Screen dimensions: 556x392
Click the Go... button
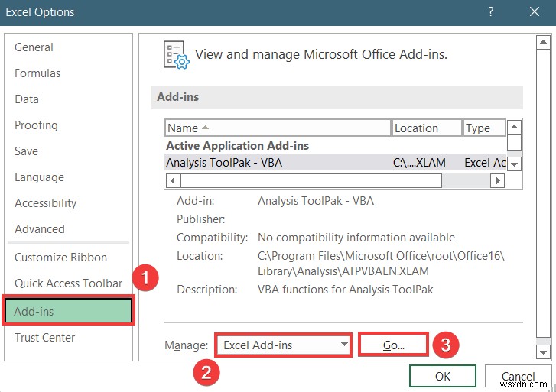click(x=394, y=345)
